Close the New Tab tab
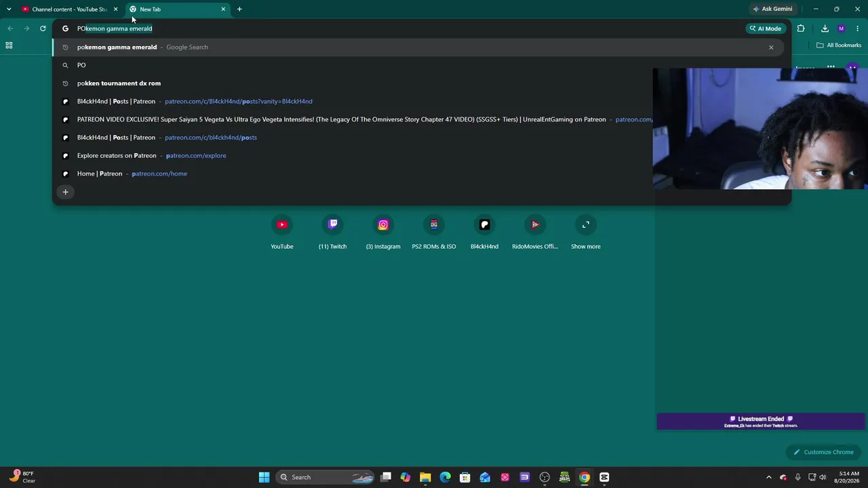Screen dimensions: 868x488 (x=223, y=9)
